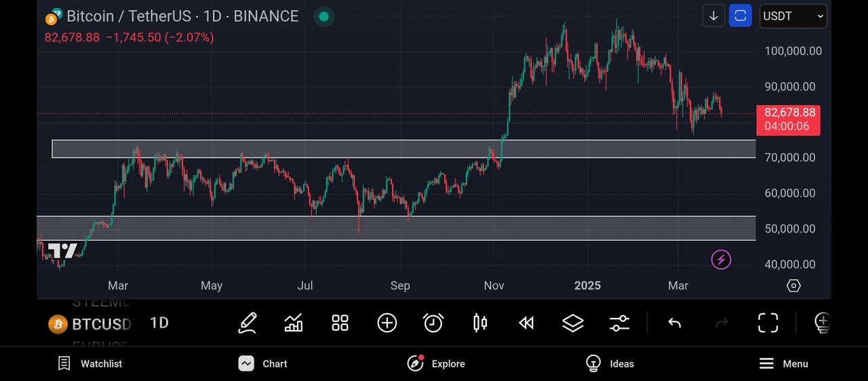868x381 pixels.
Task: Click the 40,000.00 price axis label
Action: (x=790, y=264)
